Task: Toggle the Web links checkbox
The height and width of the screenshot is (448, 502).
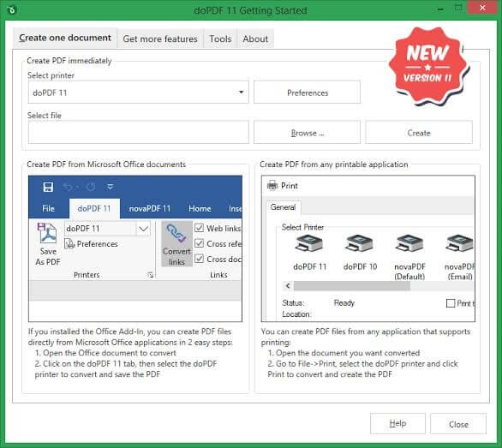Action: (199, 229)
